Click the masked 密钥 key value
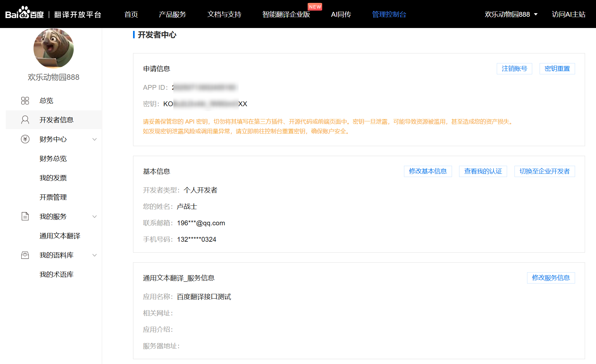Screen dimensions: 596x364 point(205,104)
